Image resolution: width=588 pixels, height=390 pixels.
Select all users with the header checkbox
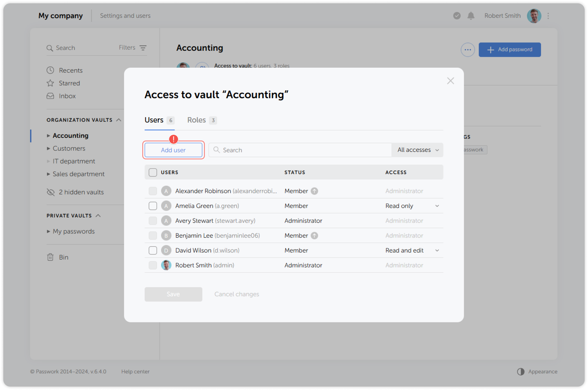153,172
